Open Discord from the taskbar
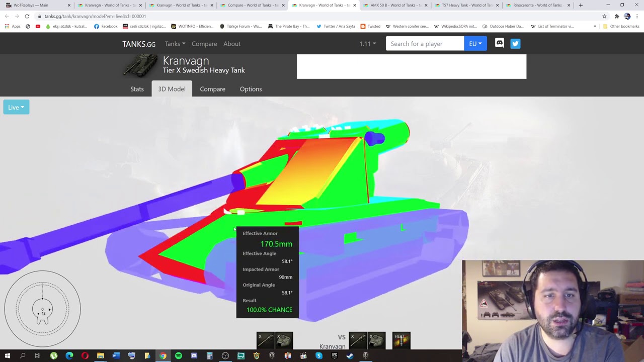 tap(194, 356)
